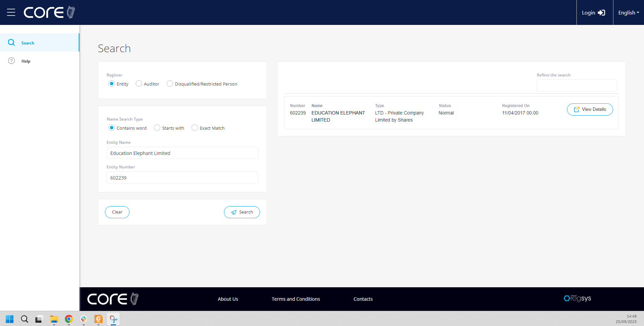Open Task View on the taskbar
644x326 pixels.
[x=39, y=319]
